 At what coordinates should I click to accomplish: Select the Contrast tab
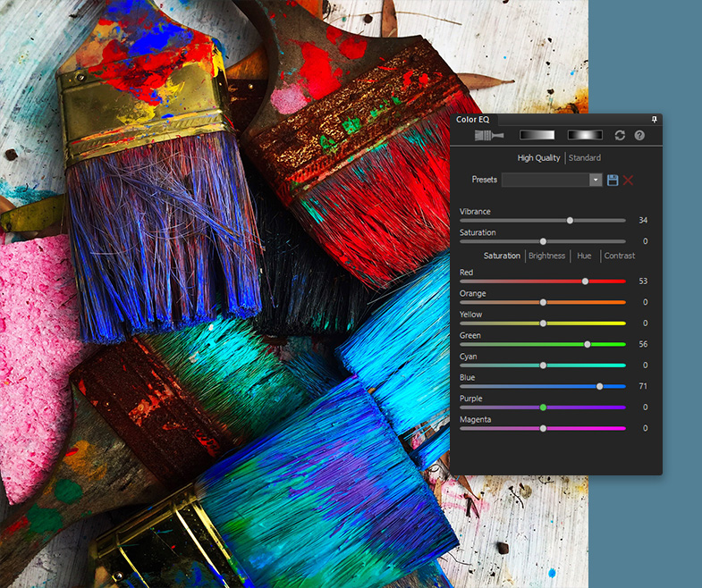[x=620, y=256]
